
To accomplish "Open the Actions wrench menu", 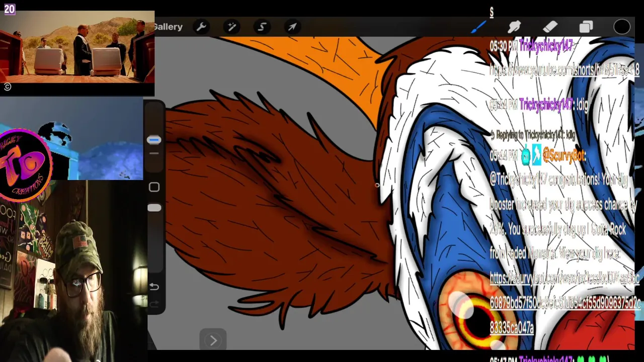I will [x=201, y=27].
